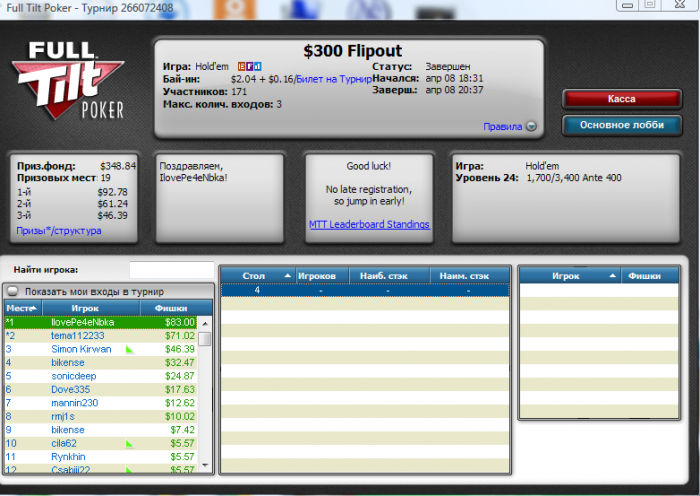Sort tables by Стол column
This screenshot has width=700, height=496.
coord(258,276)
